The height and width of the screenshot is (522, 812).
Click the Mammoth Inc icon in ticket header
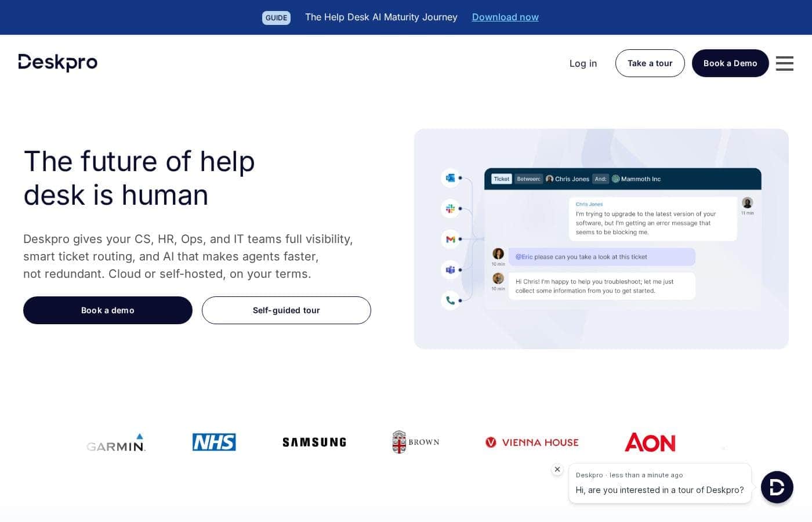[x=616, y=179]
